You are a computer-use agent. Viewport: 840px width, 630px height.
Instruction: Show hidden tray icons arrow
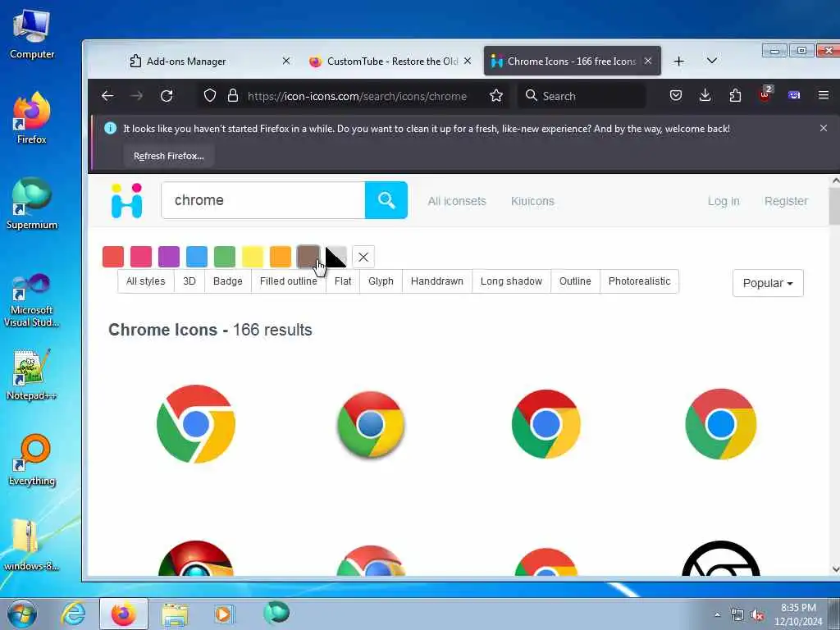pyautogui.click(x=717, y=614)
